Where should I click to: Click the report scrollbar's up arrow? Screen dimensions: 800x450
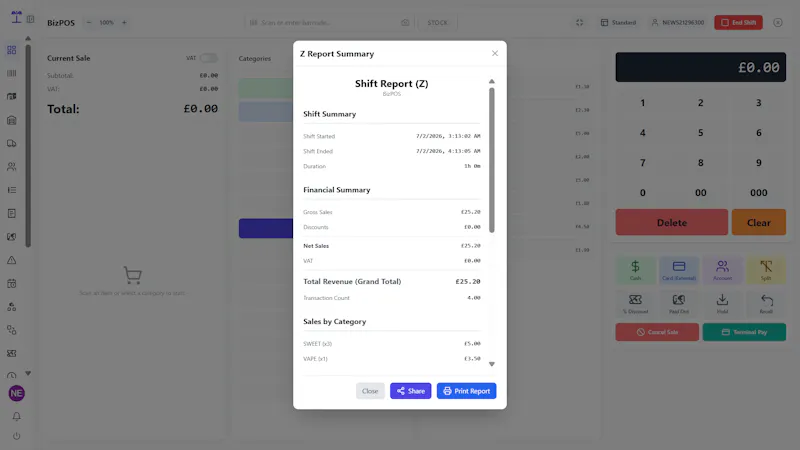coord(492,82)
